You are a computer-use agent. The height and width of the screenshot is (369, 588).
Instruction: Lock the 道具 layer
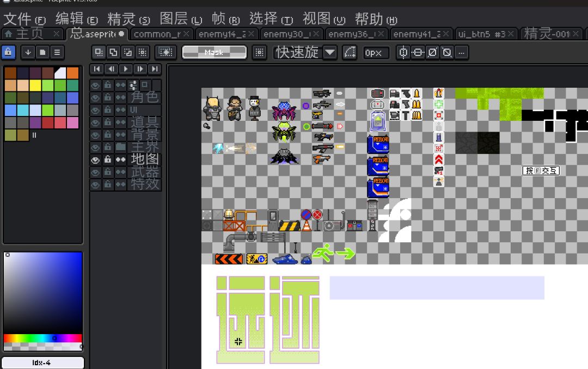(x=108, y=122)
